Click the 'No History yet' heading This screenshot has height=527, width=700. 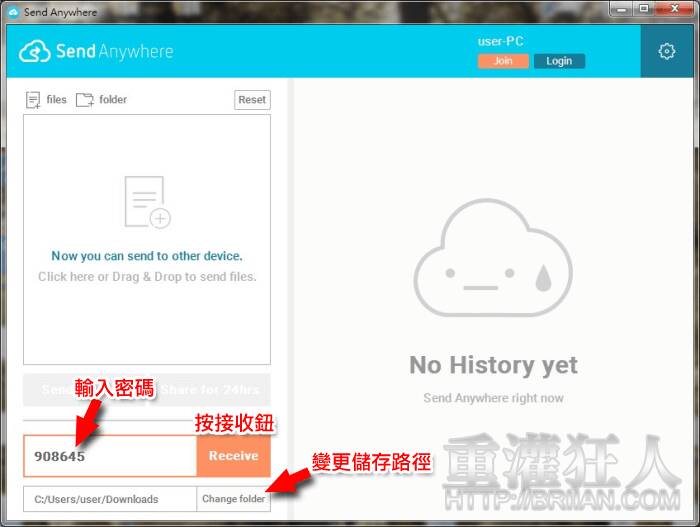(493, 365)
